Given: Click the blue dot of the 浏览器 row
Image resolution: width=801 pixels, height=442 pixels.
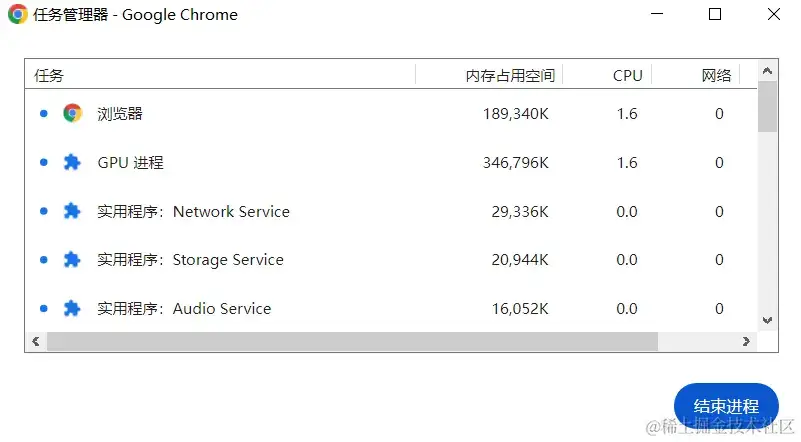Looking at the screenshot, I should click(x=44, y=113).
